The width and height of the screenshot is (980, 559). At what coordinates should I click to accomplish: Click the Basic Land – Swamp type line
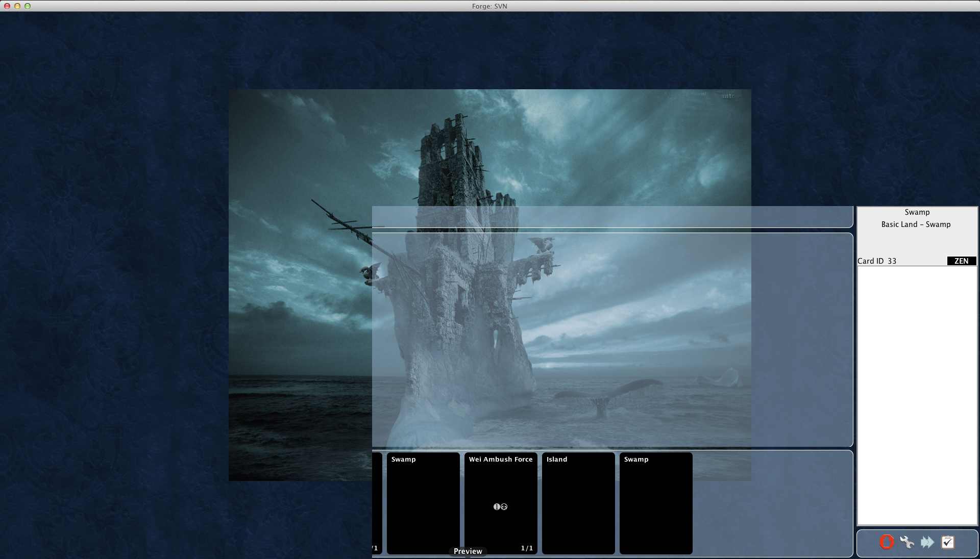click(x=916, y=224)
